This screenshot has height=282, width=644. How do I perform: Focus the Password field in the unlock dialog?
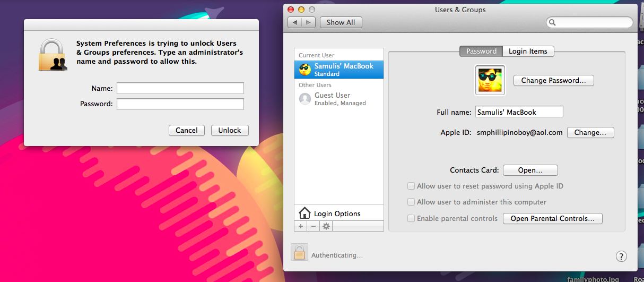(180, 104)
